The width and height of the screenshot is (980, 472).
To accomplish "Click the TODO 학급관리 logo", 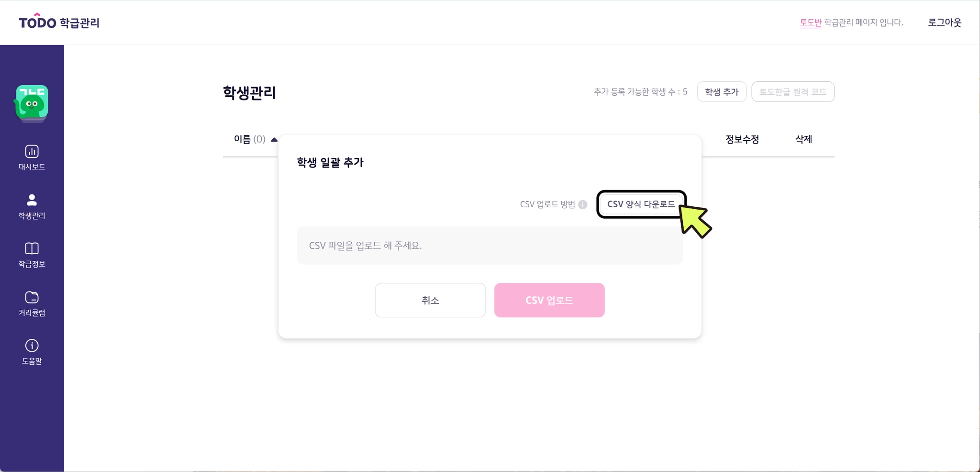I will pyautogui.click(x=59, y=22).
